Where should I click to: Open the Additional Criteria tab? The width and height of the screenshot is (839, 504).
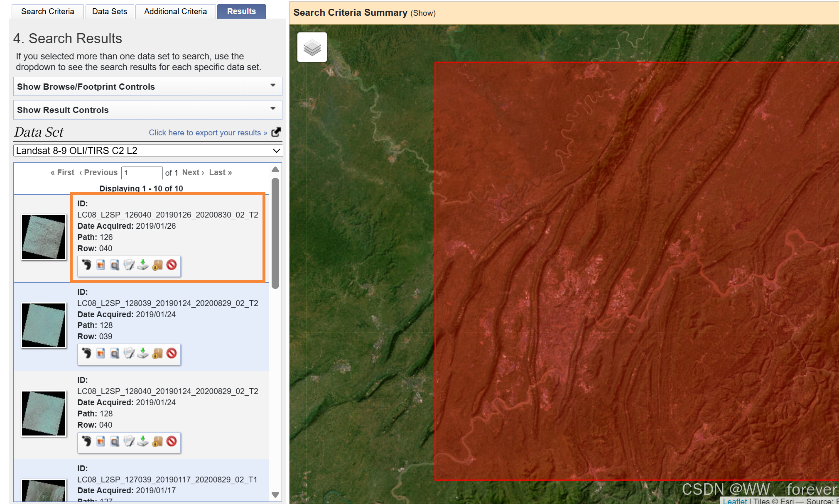[175, 11]
